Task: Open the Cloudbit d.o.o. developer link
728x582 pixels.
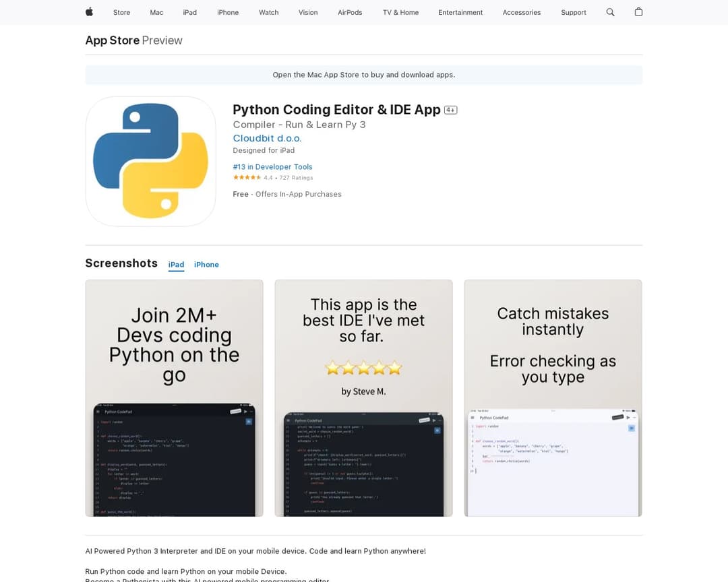Action: coord(267,138)
